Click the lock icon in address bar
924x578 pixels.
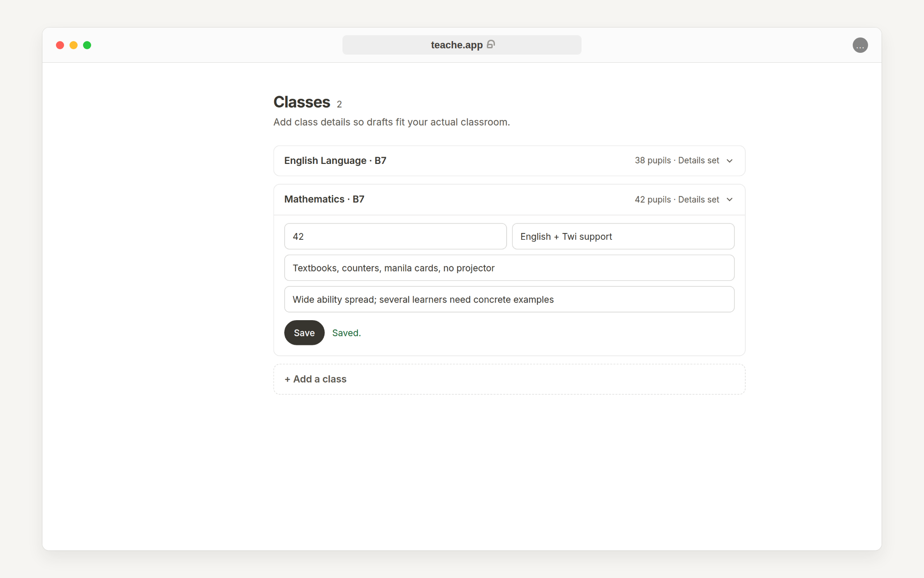click(x=491, y=44)
